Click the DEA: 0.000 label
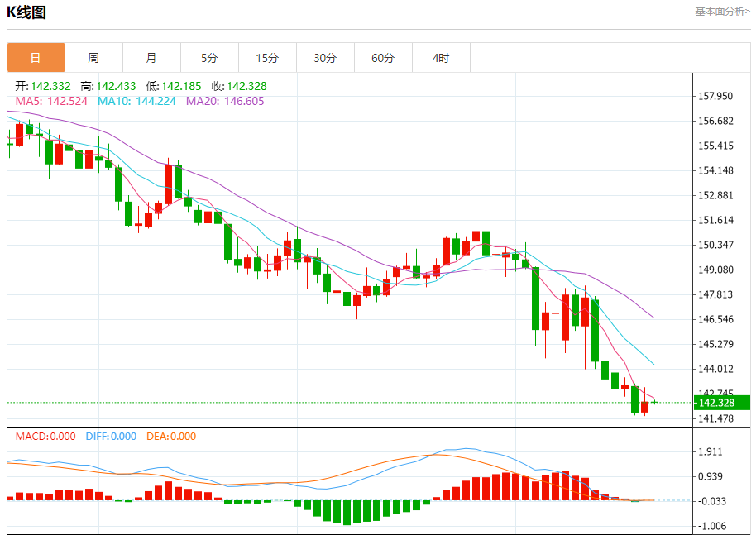This screenshot has width=756, height=535. (x=171, y=437)
